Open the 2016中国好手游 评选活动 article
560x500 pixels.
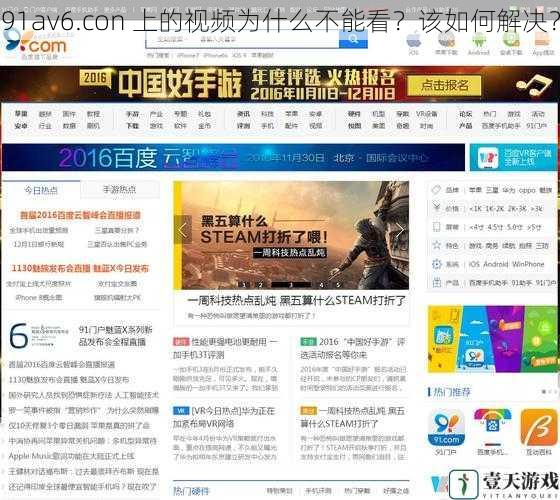(x=352, y=348)
